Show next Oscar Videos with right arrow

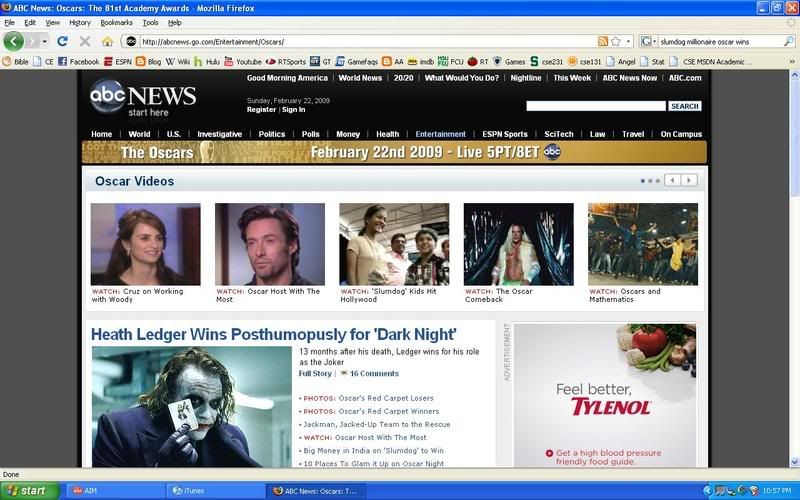[689, 180]
